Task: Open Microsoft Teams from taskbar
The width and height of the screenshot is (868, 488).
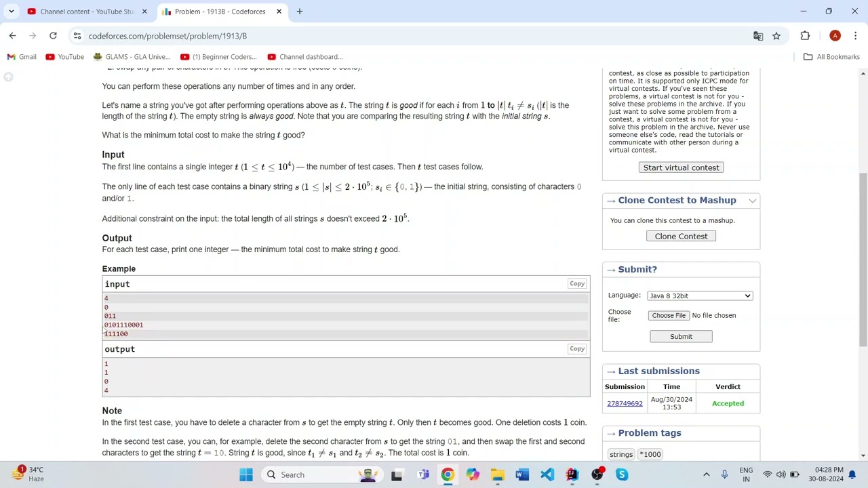Action: click(x=423, y=475)
